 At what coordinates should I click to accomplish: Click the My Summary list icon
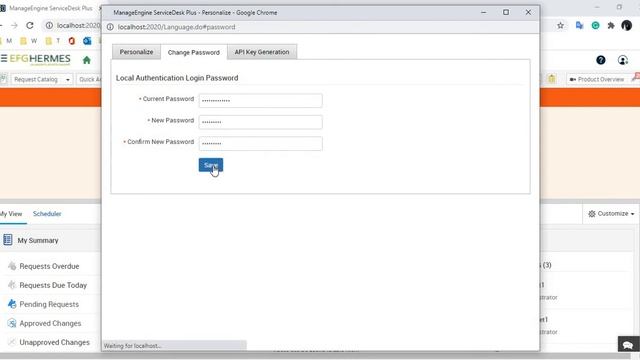tap(7, 240)
